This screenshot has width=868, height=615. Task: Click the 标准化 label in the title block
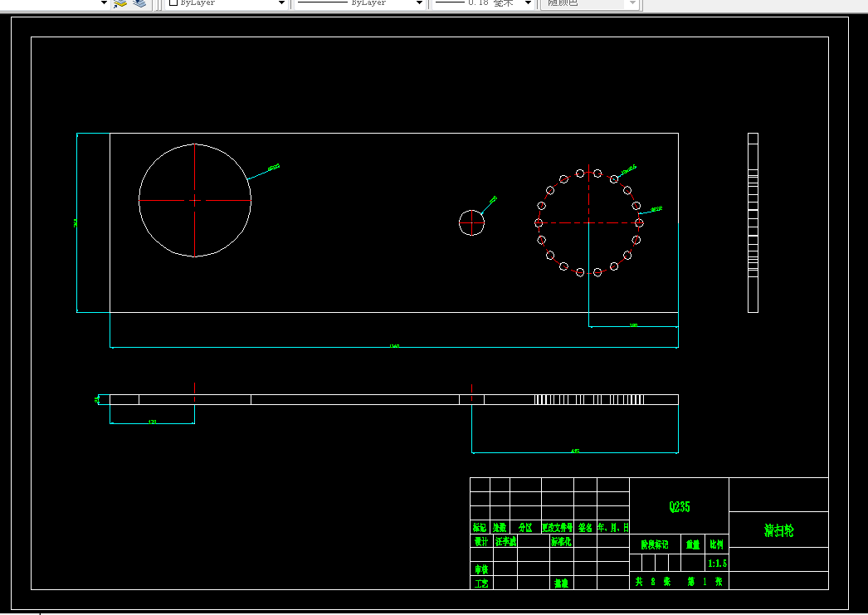click(x=561, y=541)
